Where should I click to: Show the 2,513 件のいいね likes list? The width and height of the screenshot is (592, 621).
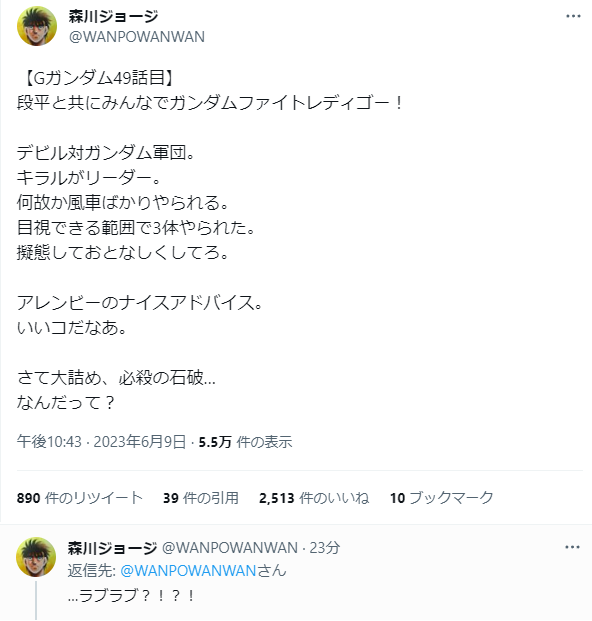coord(314,498)
